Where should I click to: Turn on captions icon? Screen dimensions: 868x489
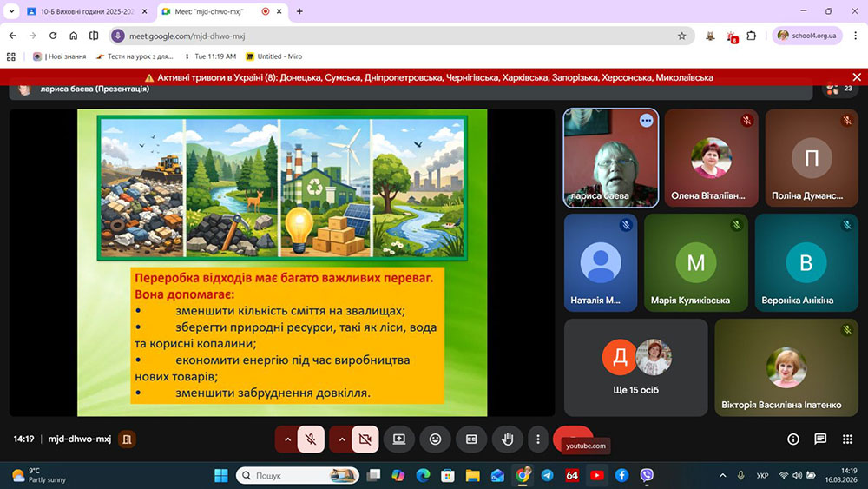click(471, 439)
